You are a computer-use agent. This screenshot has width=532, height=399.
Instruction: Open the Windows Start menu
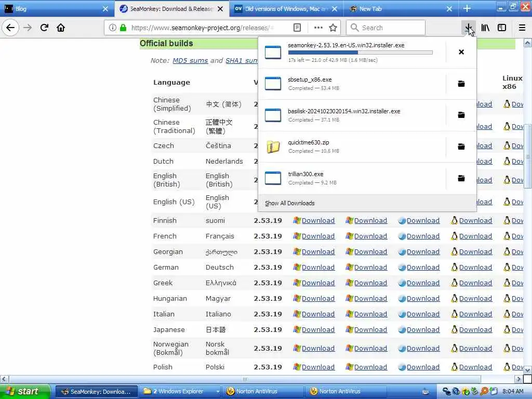[25, 391]
